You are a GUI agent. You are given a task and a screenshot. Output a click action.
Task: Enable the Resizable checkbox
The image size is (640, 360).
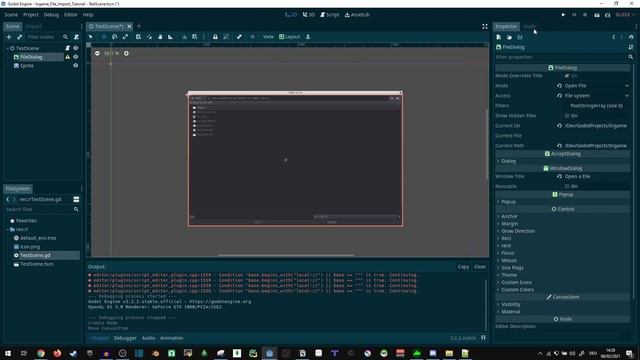click(x=567, y=187)
